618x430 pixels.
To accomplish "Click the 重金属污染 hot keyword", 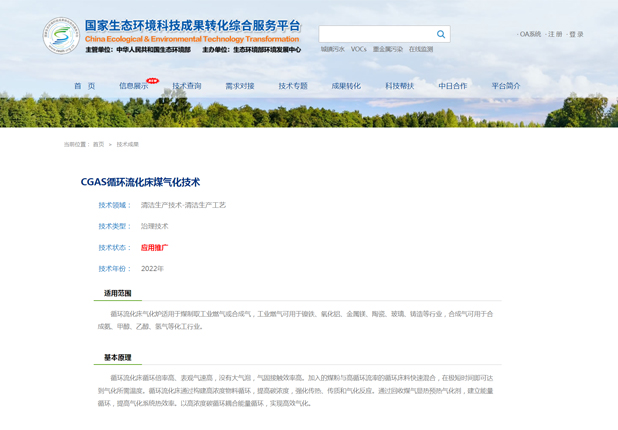I will [x=388, y=49].
